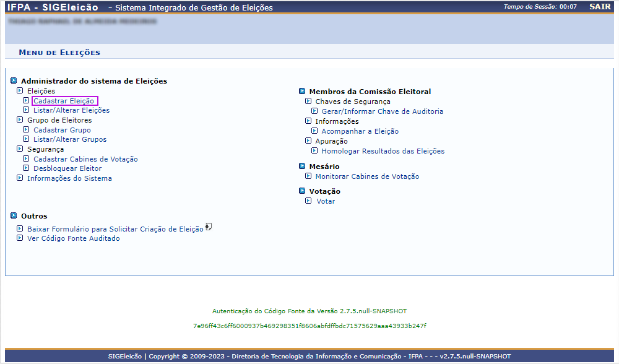Click arrow icon beside Mesário heading
This screenshot has width=619, height=364.
[302, 166]
